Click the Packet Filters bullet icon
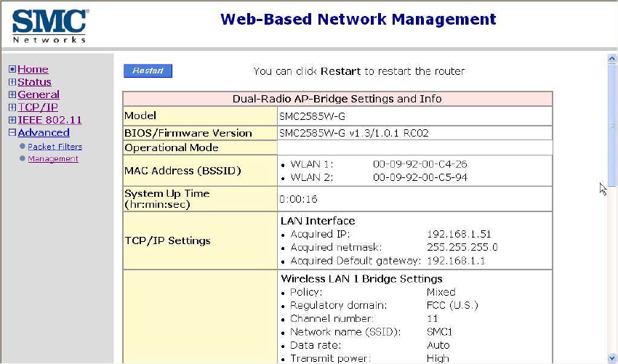618x364 pixels. tap(22, 146)
